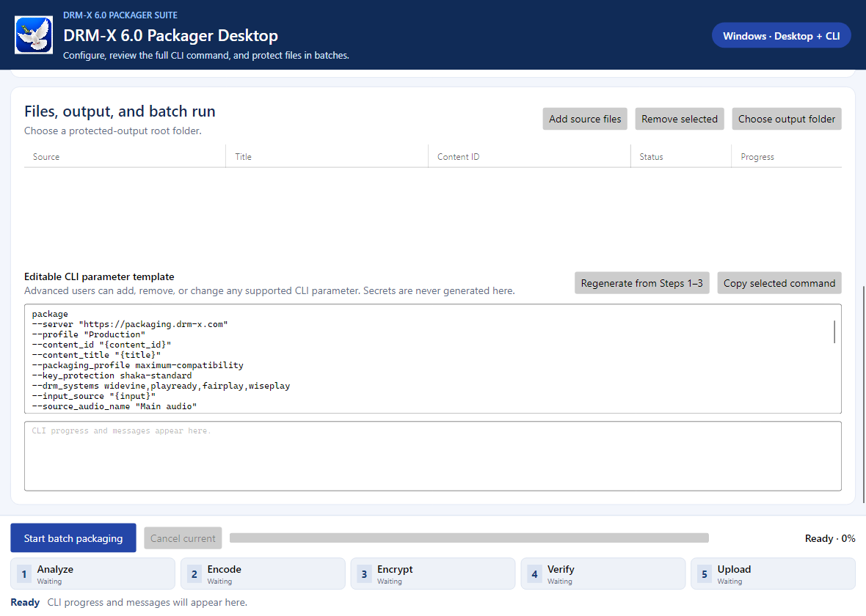Click the CLI template inner scrollbar

834,331
